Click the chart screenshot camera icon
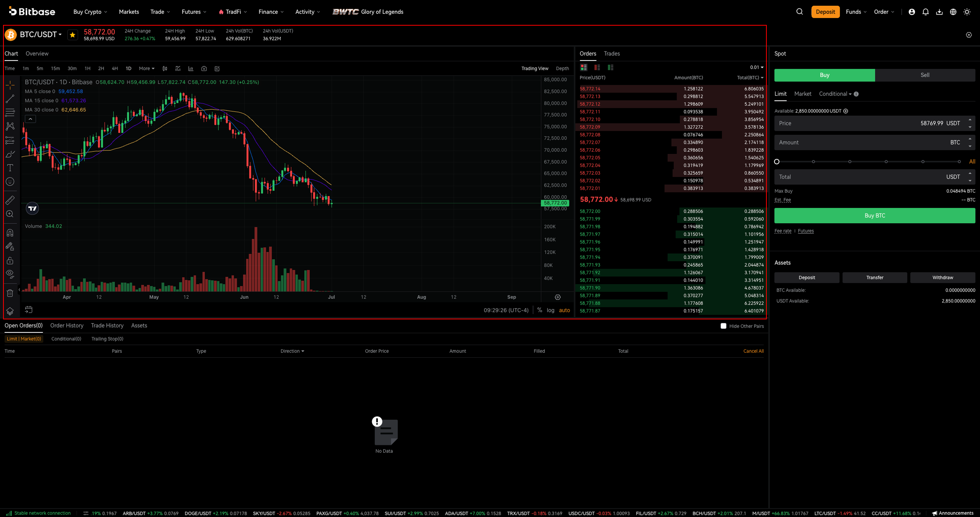Viewport: 980px width, 517px height. 204,69
